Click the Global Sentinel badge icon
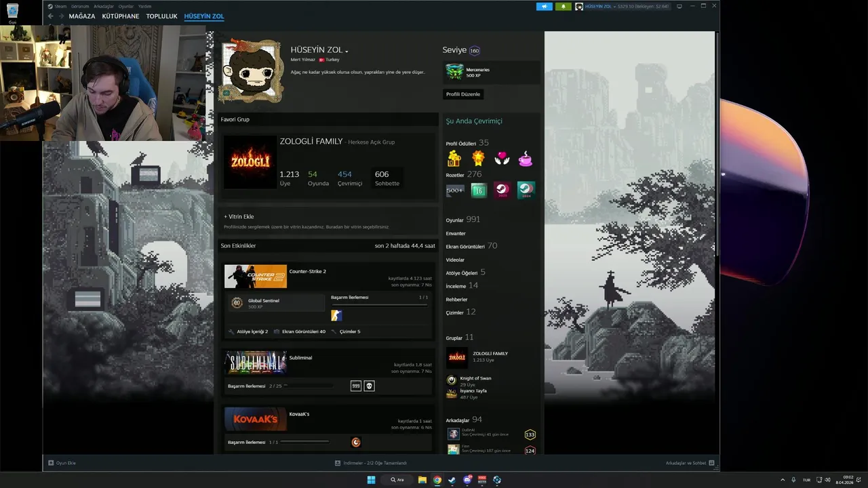 (x=237, y=303)
